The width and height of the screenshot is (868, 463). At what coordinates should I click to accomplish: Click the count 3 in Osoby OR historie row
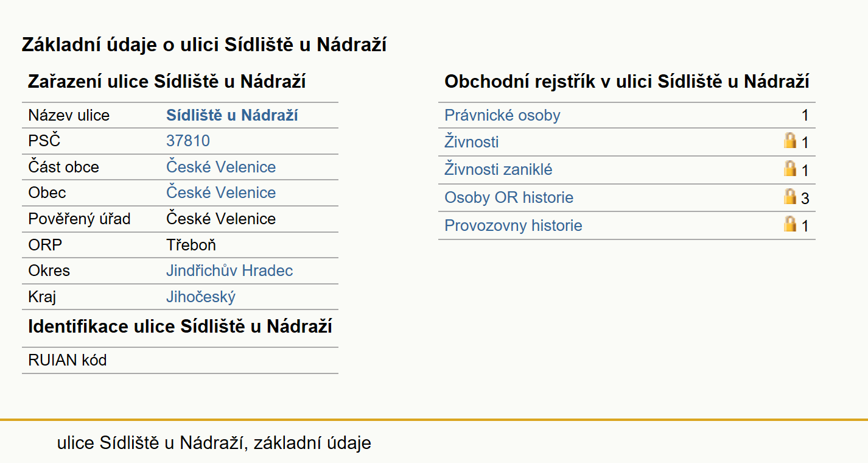[x=805, y=198]
